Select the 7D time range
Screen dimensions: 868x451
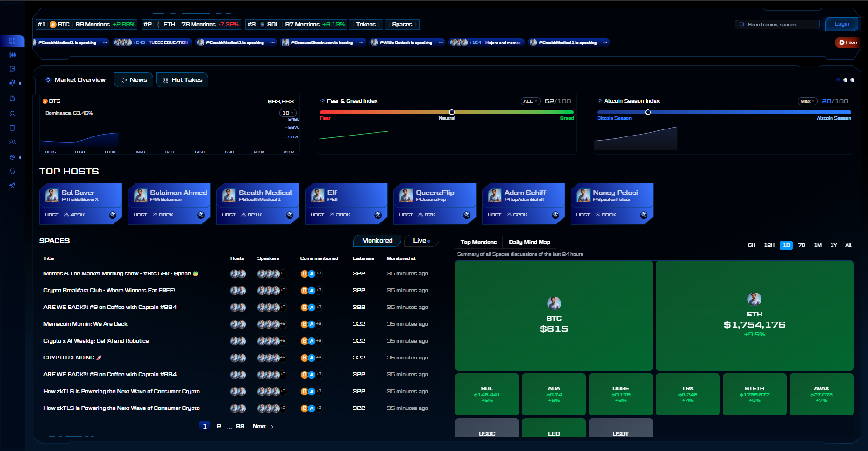point(802,245)
